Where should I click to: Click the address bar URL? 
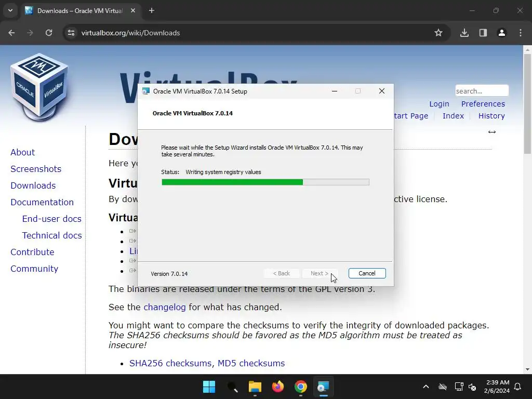tap(130, 33)
